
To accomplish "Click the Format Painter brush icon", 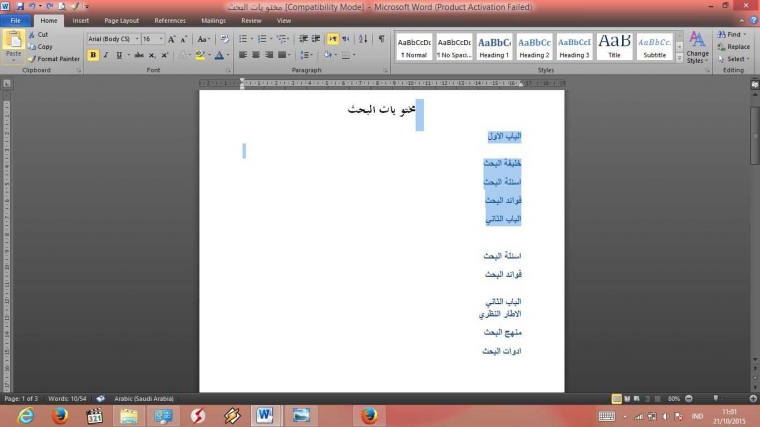I will point(33,59).
